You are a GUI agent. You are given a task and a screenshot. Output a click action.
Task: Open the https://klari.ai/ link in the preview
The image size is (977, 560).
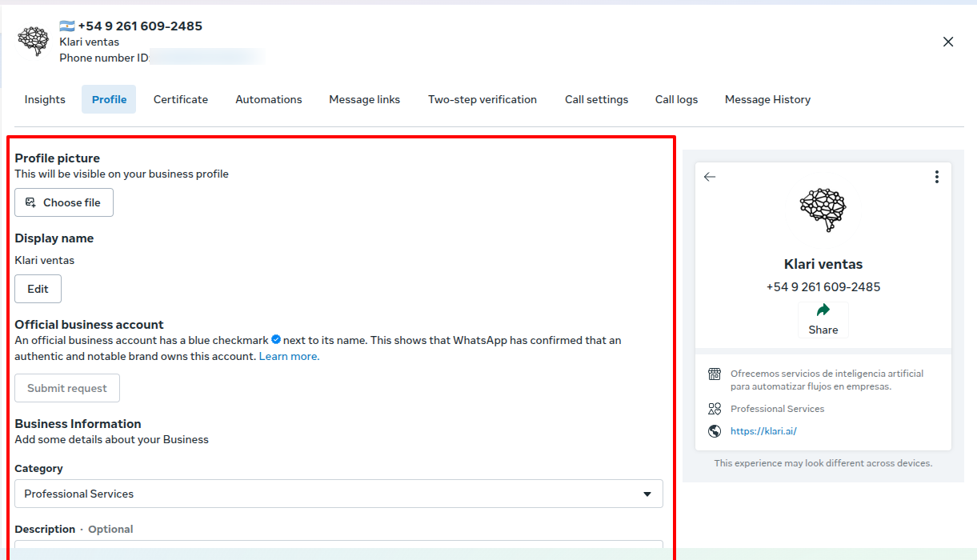[763, 431]
